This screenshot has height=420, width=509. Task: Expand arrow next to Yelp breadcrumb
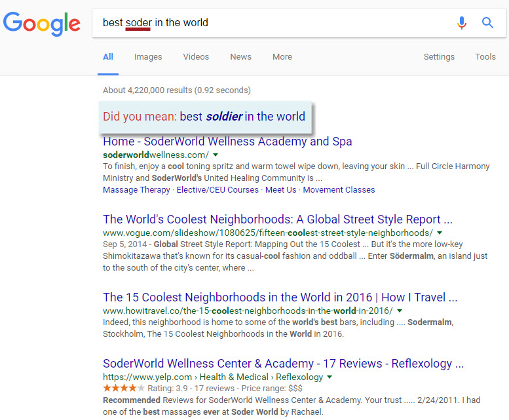[330, 377]
